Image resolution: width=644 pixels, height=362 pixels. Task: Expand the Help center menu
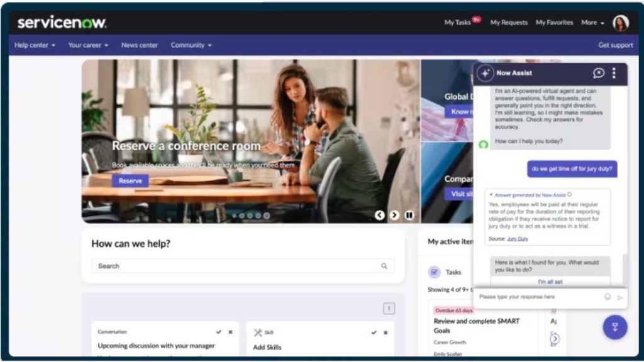pos(35,45)
